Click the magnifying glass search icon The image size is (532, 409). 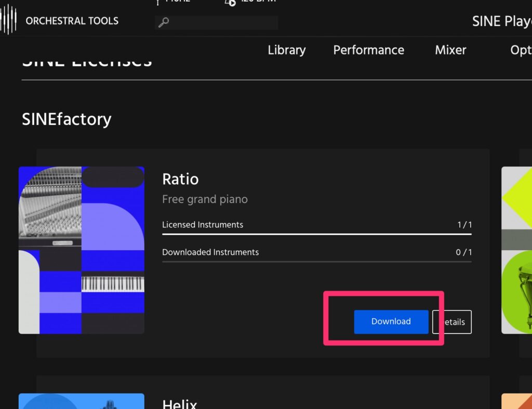click(163, 22)
